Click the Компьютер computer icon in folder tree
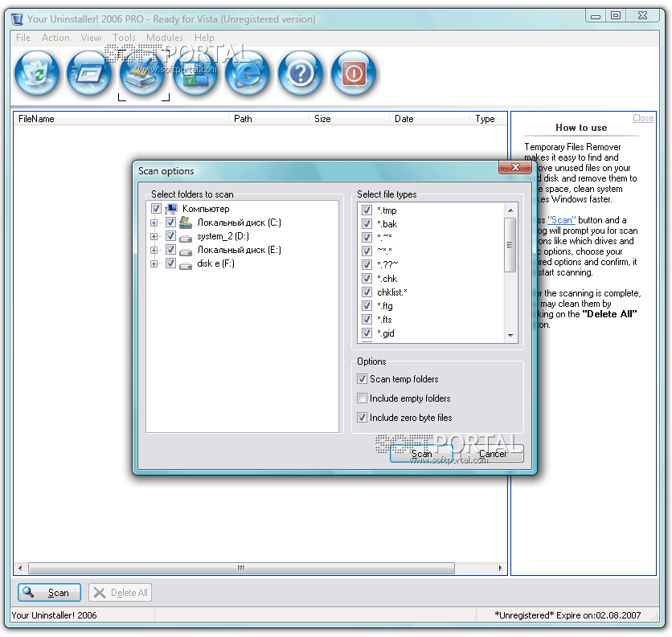 (171, 209)
